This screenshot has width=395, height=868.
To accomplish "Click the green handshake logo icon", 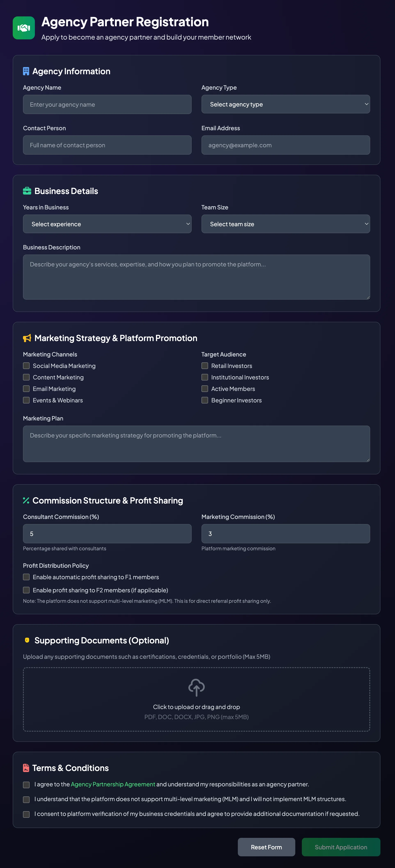I will [x=24, y=28].
